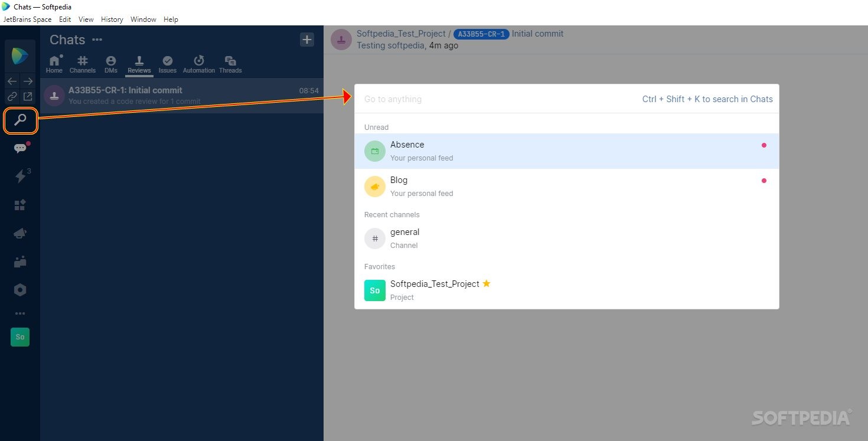
Task: Open in external window icon
Action: tap(28, 96)
